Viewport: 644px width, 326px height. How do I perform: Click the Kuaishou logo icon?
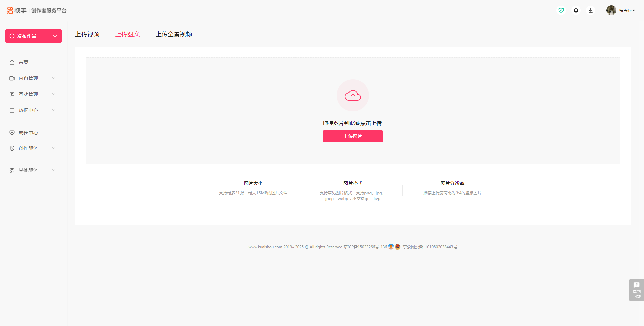(10, 11)
